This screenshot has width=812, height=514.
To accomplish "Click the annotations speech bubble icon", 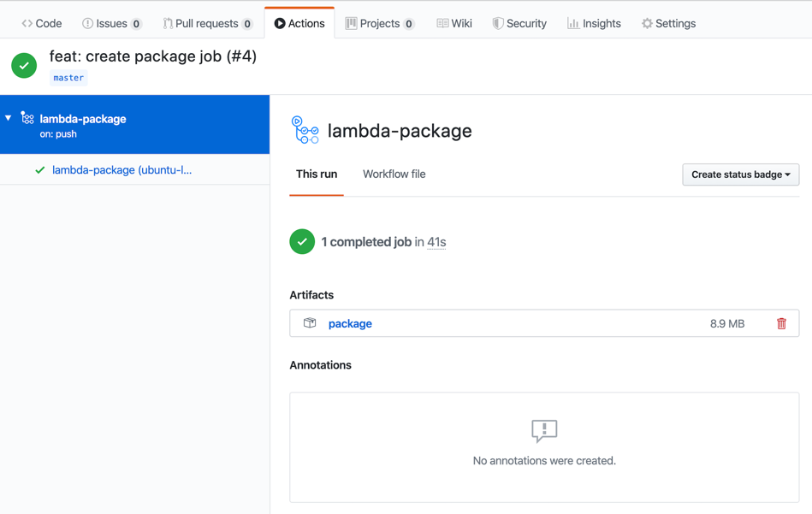I will [544, 430].
